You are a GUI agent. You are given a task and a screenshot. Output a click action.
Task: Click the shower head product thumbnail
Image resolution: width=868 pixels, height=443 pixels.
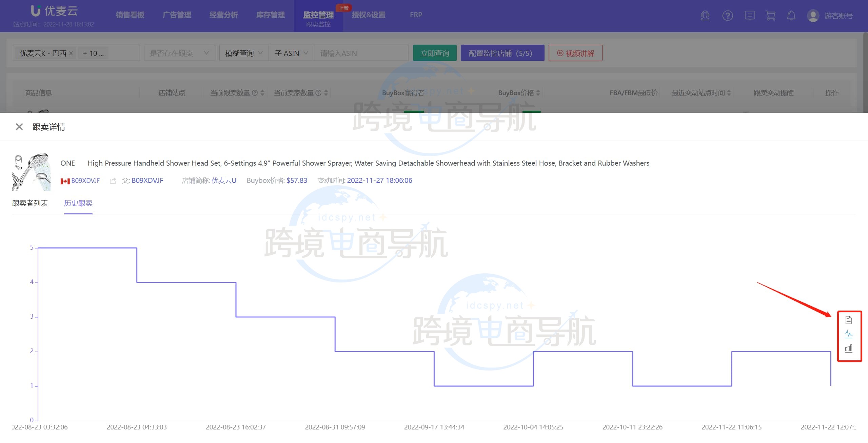click(x=31, y=172)
